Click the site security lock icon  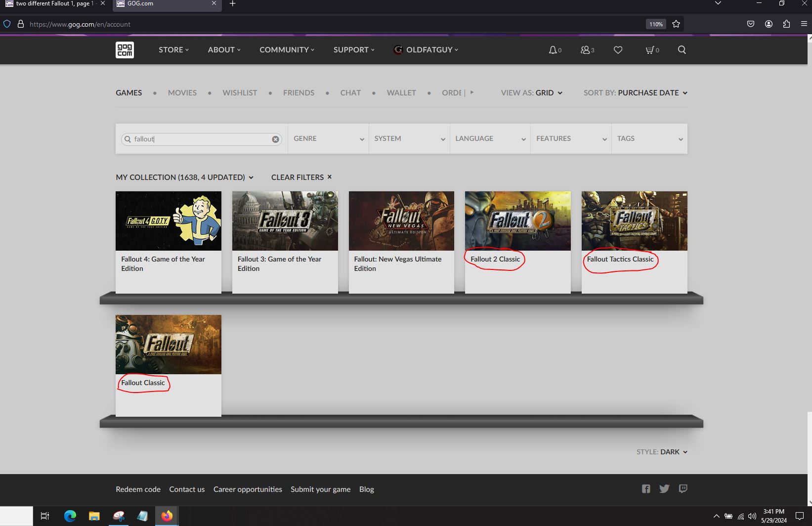tap(21, 24)
